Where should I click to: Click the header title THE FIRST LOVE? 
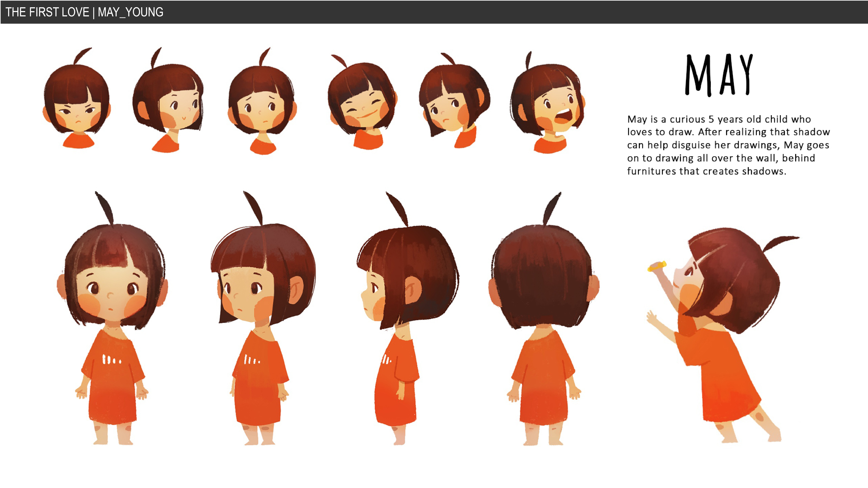(x=47, y=12)
